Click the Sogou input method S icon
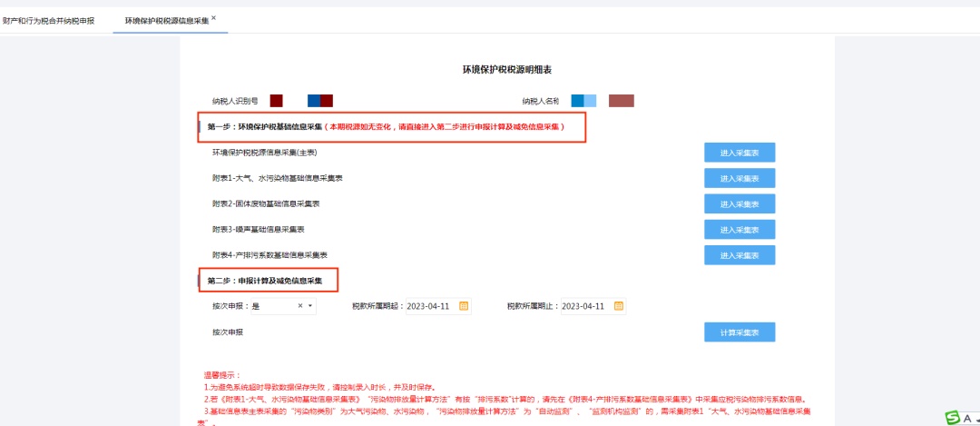The height and width of the screenshot is (426, 980). click(951, 417)
